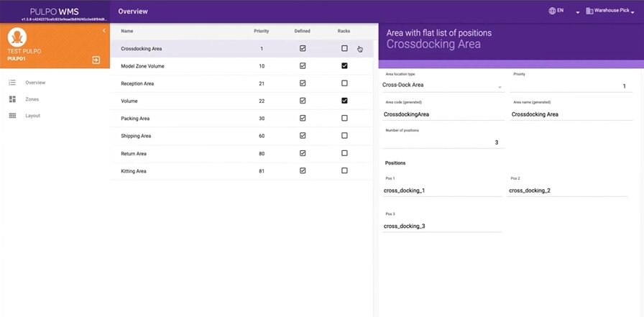The width and height of the screenshot is (644, 317).
Task: Click the Zones grid icon
Action: (12, 99)
